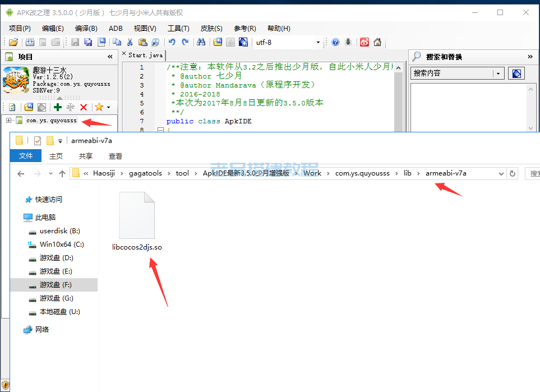Click the refresh project icon in project panel

click(x=12, y=107)
